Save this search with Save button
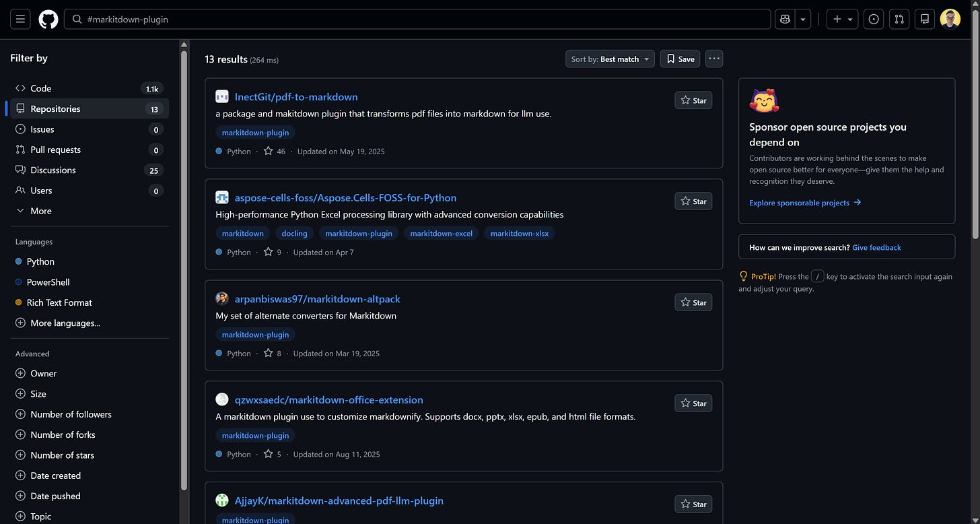This screenshot has height=524, width=980. (x=680, y=59)
